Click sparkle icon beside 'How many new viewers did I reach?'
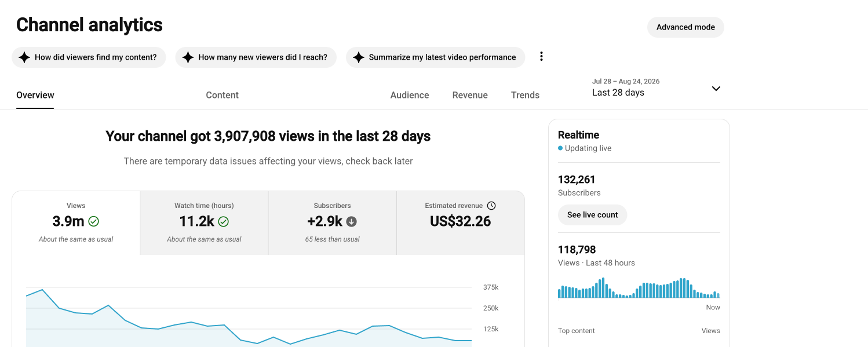868x347 pixels. coord(188,57)
